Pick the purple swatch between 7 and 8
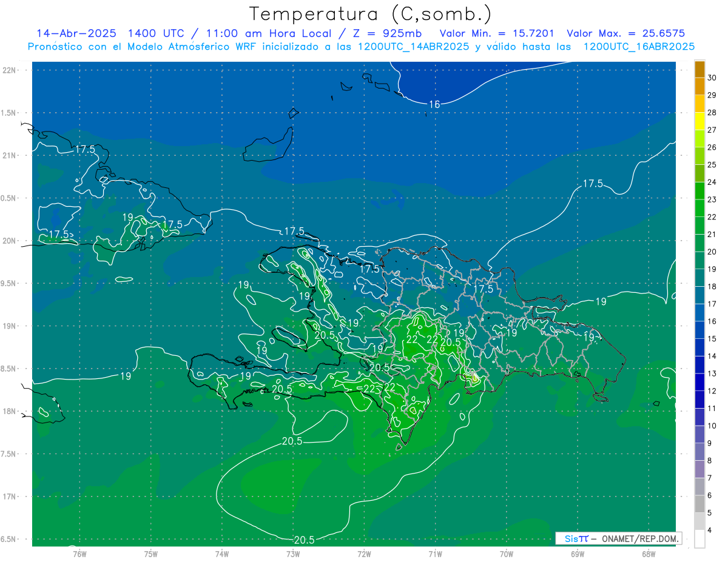 coord(699,469)
